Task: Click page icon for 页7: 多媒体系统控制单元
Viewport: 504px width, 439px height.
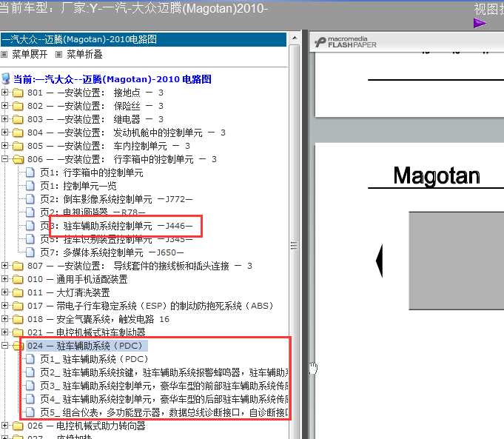Action: coord(30,252)
